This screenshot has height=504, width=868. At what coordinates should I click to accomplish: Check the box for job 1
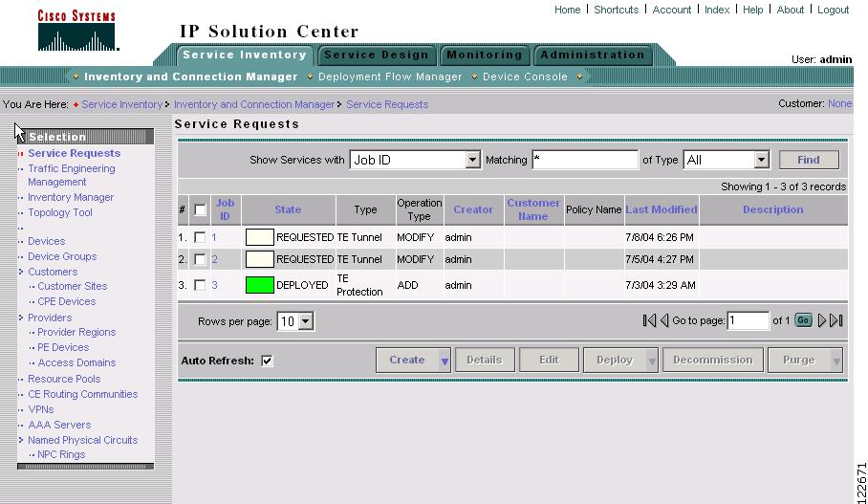[x=200, y=237]
